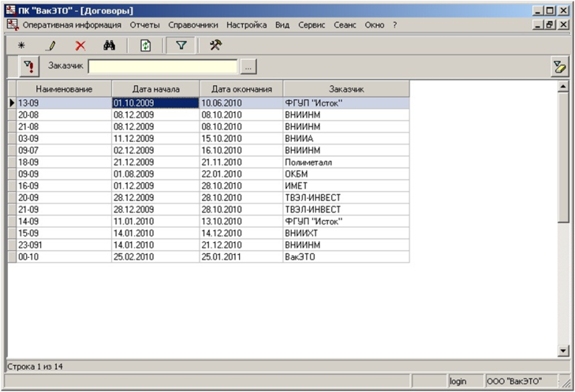Click the Строка 1 из 14 status text
The height and width of the screenshot is (392, 575).
point(35,366)
